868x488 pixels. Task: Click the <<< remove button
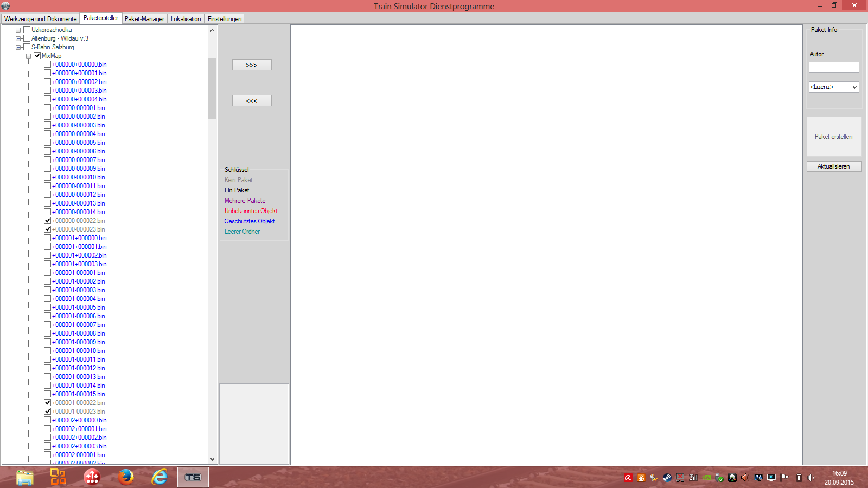tap(252, 101)
